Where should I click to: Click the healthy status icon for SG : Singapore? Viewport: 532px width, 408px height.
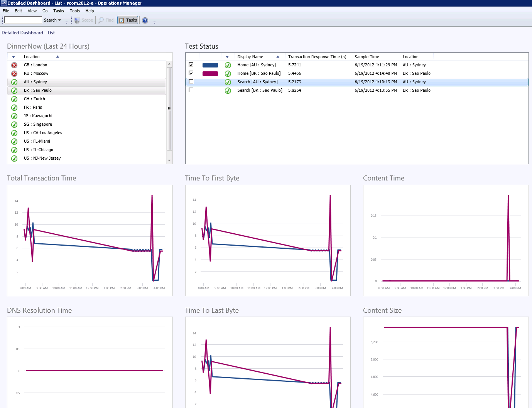tap(14, 125)
